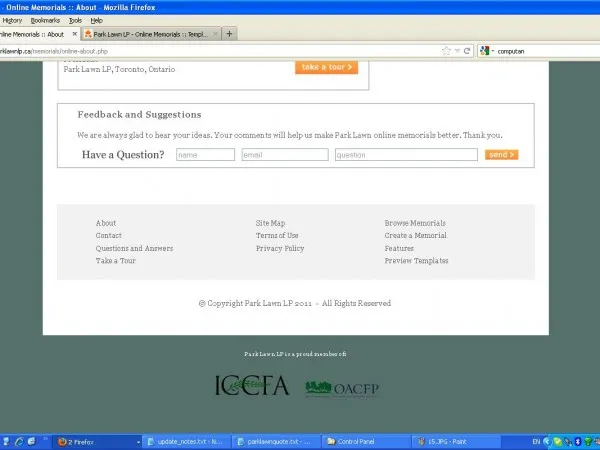Image resolution: width=600 pixels, height=450 pixels.
Task: Click the question input field
Action: (405, 155)
